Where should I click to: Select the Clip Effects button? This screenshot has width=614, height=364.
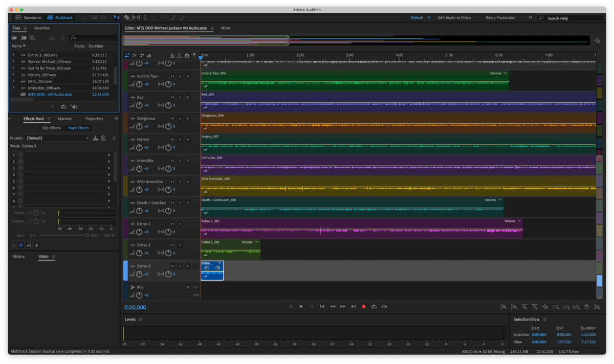[x=51, y=128]
